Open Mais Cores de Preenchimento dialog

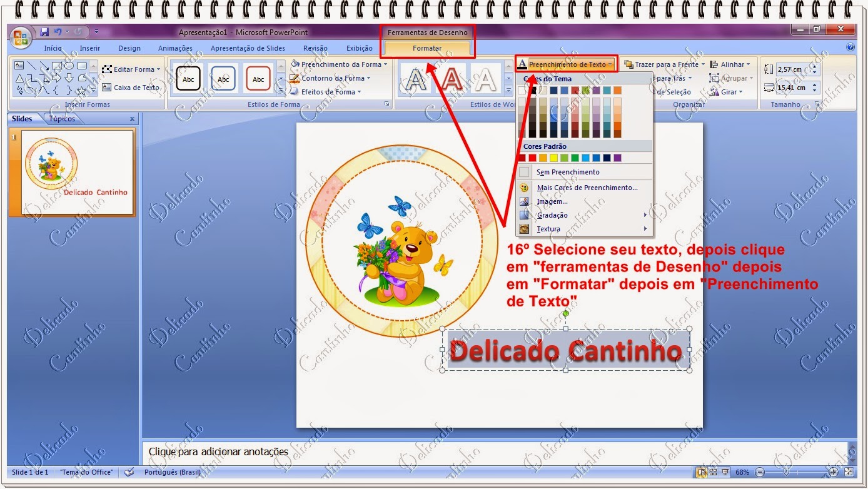(x=584, y=188)
